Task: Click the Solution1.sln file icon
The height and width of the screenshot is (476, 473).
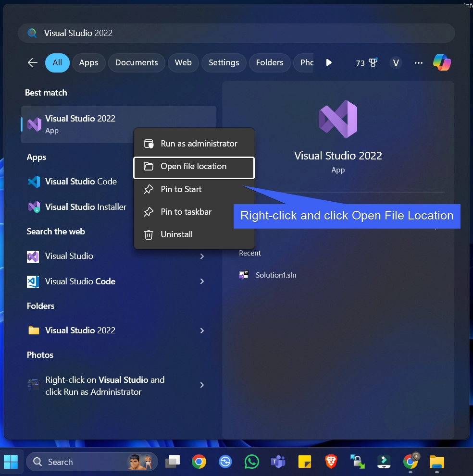Action: pos(244,275)
